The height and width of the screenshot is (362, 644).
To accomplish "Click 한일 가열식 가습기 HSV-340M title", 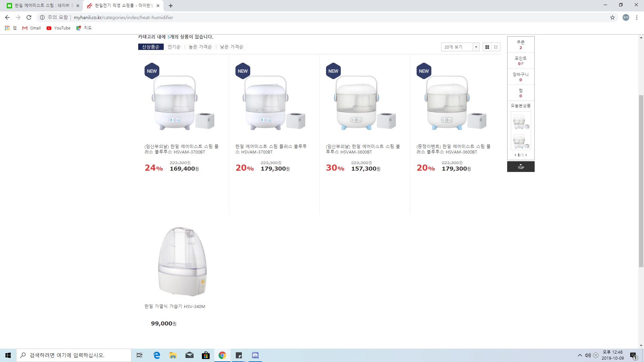I will click(x=175, y=306).
